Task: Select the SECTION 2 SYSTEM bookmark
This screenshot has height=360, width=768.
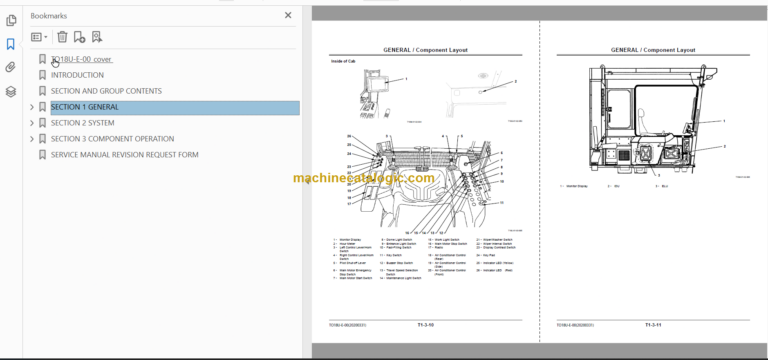Action: (x=83, y=123)
